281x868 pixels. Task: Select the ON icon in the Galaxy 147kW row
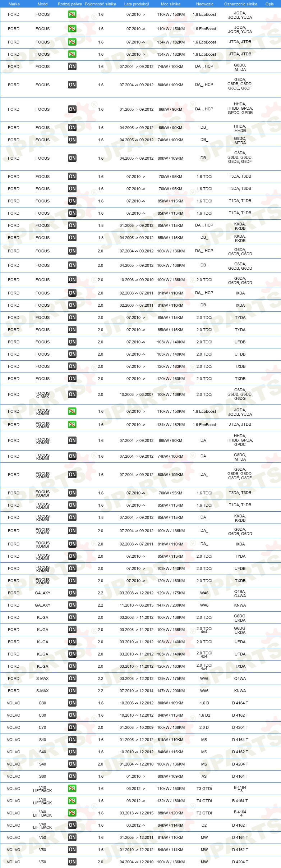(x=72, y=605)
